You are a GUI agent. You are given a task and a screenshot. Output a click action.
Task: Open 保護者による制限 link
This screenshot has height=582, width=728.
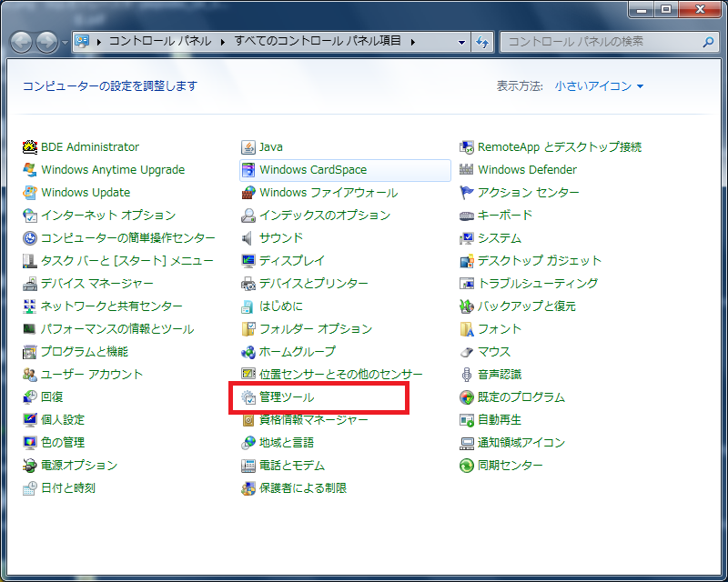click(303, 488)
